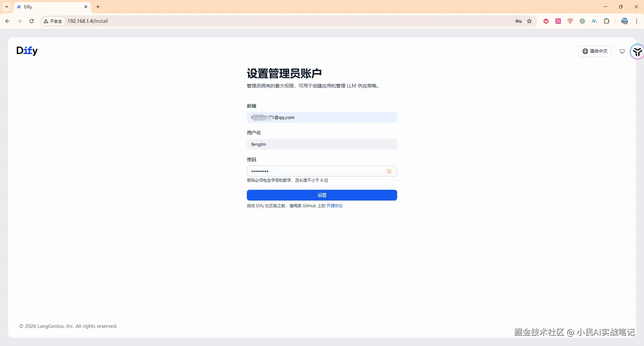
Task: Bookmark this page with the star icon
Action: (529, 21)
